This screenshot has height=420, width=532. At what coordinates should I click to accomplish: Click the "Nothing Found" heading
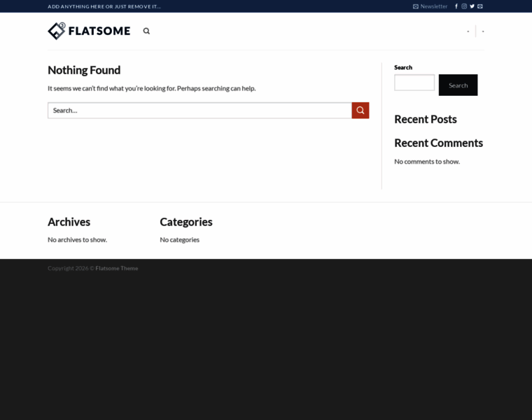coord(84,70)
